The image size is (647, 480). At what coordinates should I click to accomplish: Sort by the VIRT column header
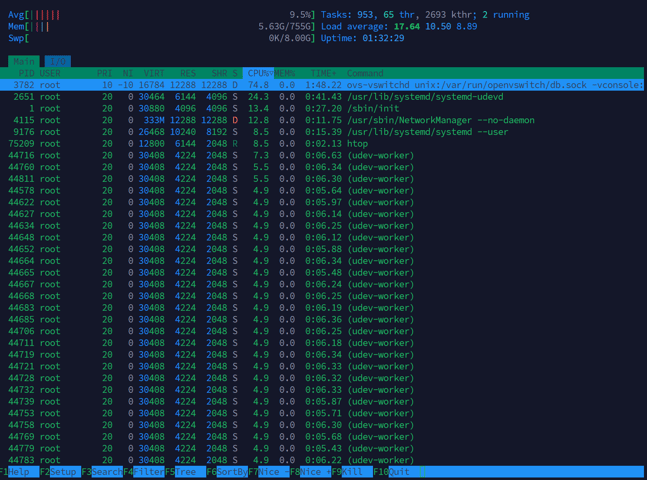coord(154,73)
